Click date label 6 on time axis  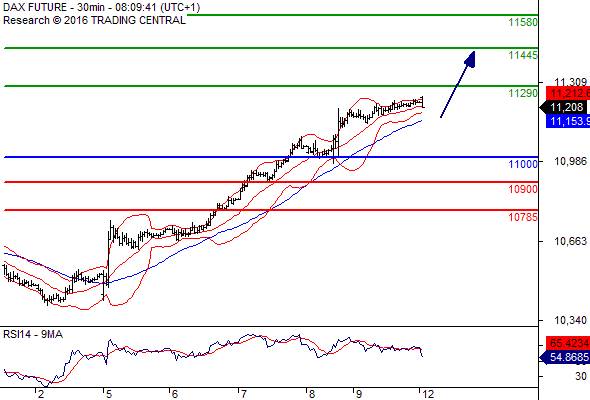tap(175, 394)
